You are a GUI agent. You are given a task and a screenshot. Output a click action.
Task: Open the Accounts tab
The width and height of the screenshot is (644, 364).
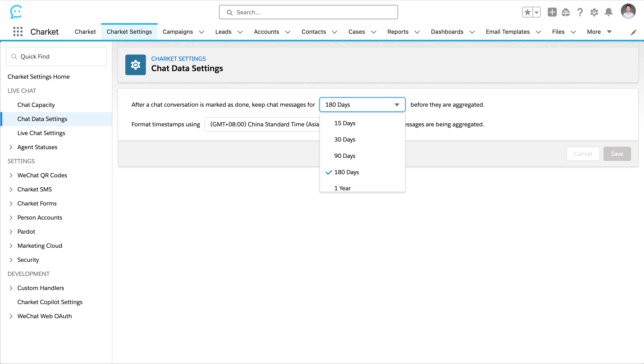tap(266, 32)
